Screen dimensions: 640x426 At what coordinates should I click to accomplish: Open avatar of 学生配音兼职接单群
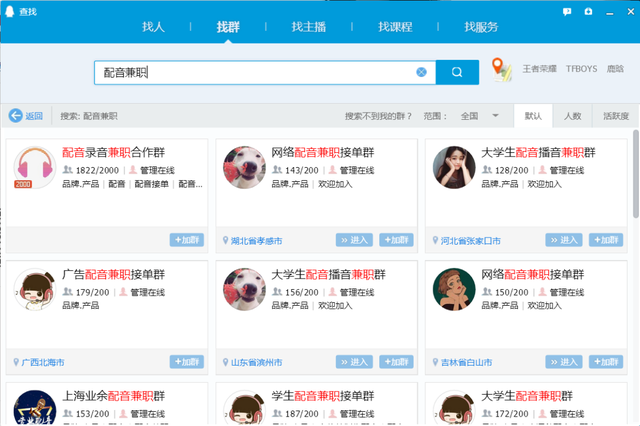click(x=244, y=408)
